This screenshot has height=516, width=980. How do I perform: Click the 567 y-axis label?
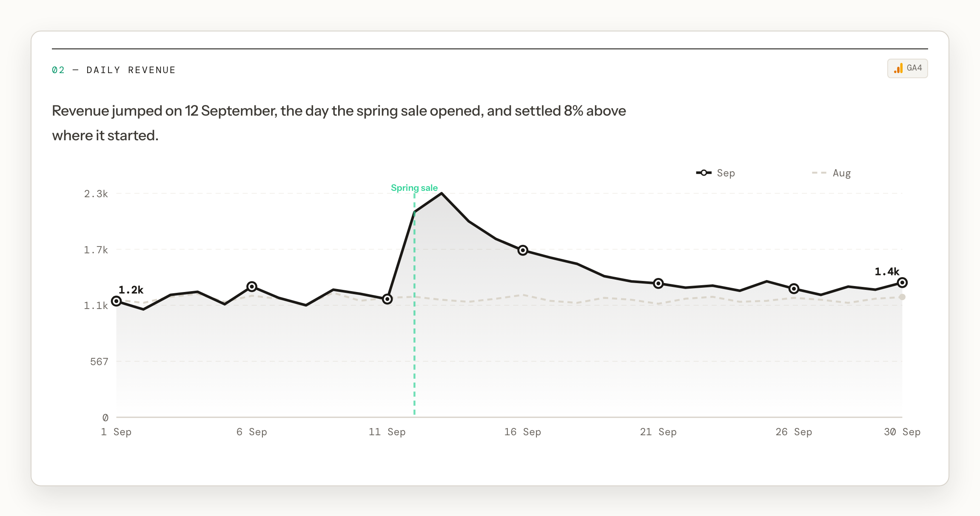(99, 362)
